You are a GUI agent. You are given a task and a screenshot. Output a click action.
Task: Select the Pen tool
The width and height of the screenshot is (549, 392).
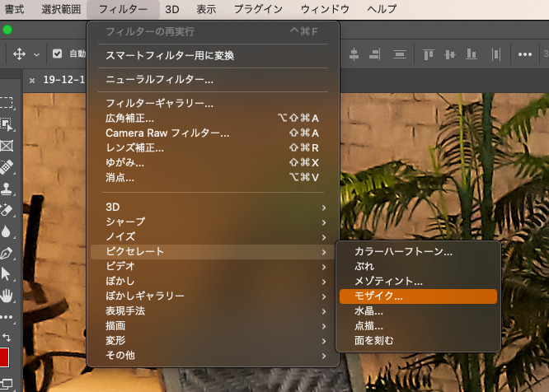point(7,254)
